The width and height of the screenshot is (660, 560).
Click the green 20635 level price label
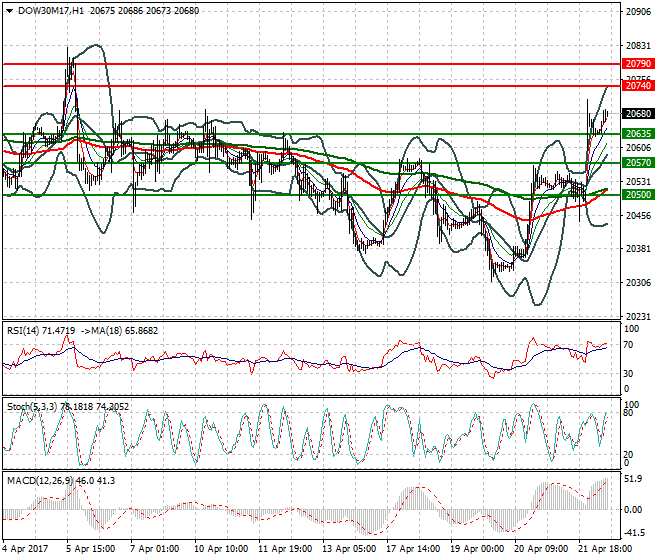tap(638, 134)
